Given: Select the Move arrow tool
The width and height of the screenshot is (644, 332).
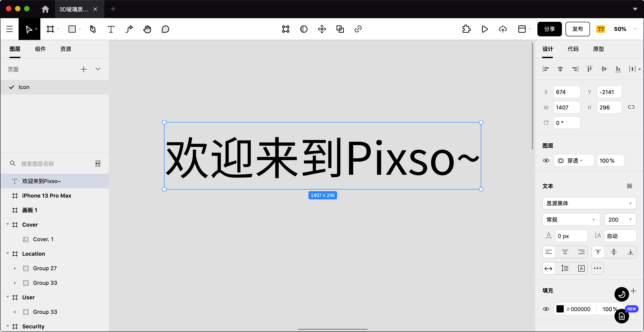Looking at the screenshot, I should point(29,29).
